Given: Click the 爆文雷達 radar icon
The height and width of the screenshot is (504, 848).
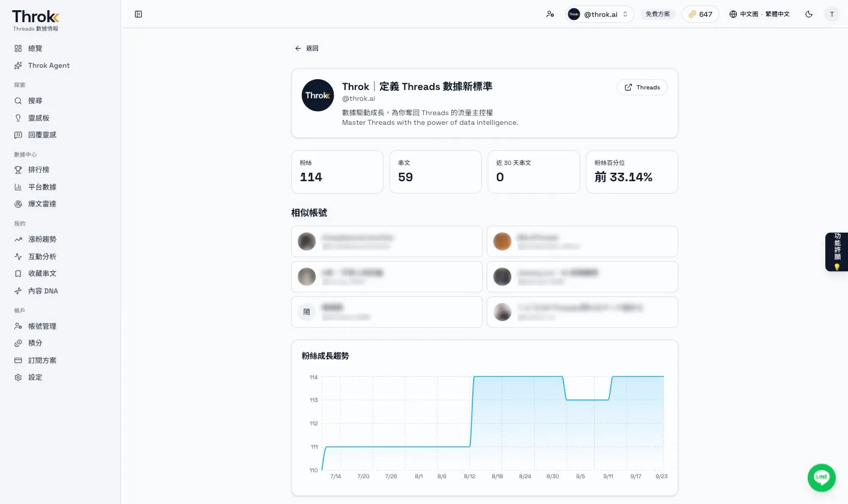Looking at the screenshot, I should (x=18, y=204).
